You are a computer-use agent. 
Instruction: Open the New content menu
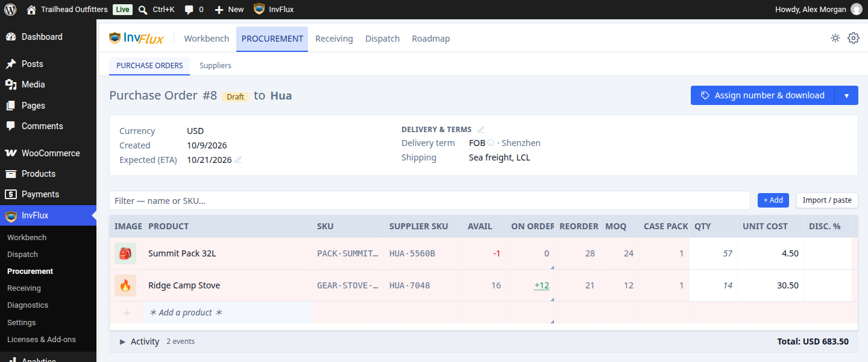click(x=229, y=10)
